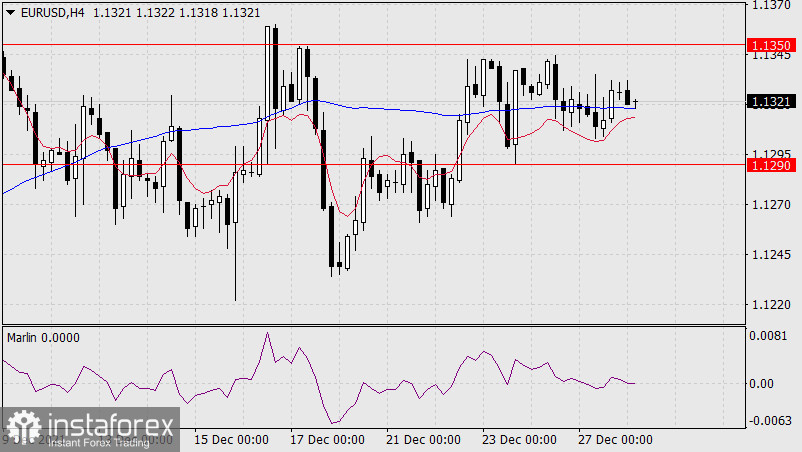Click the 0.0081 Marlin scale value
This screenshot has width=802, height=452.
769,337
